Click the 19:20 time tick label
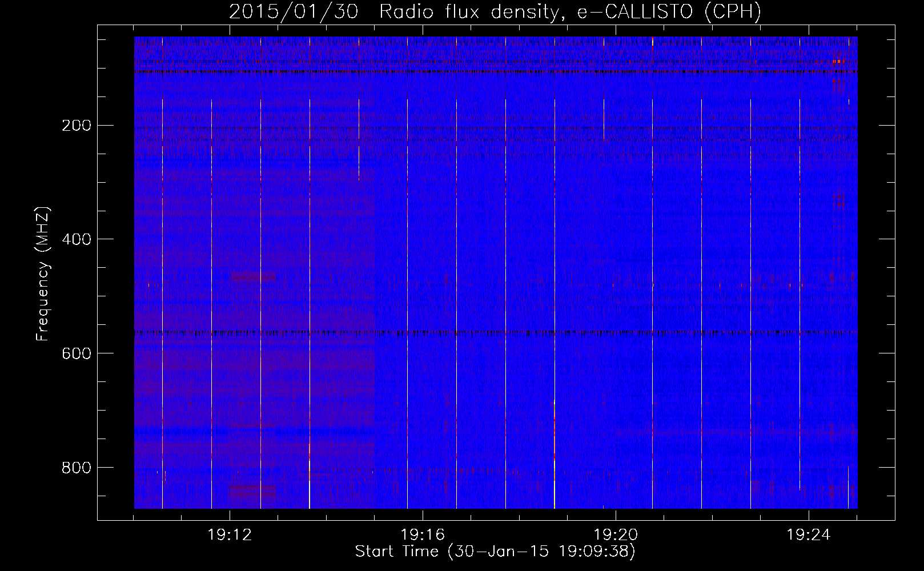 [x=616, y=535]
